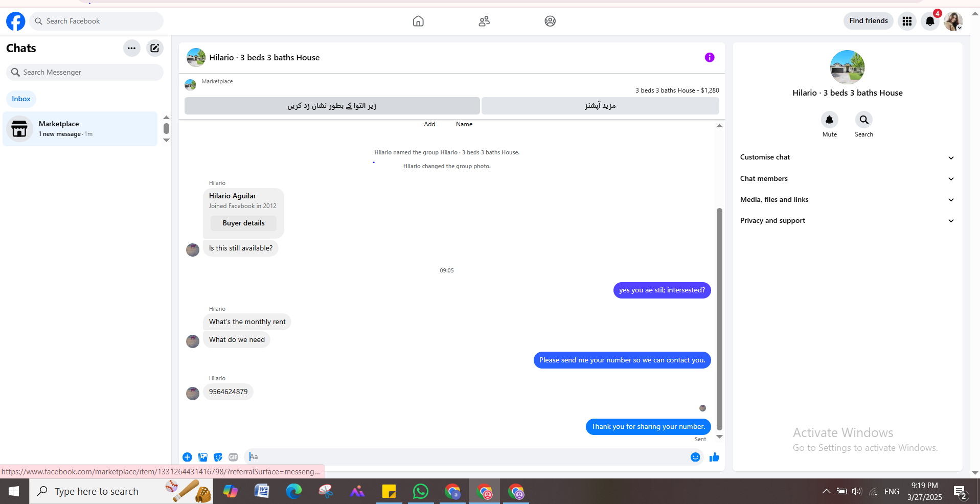Expand the Chat members section

tap(847, 179)
